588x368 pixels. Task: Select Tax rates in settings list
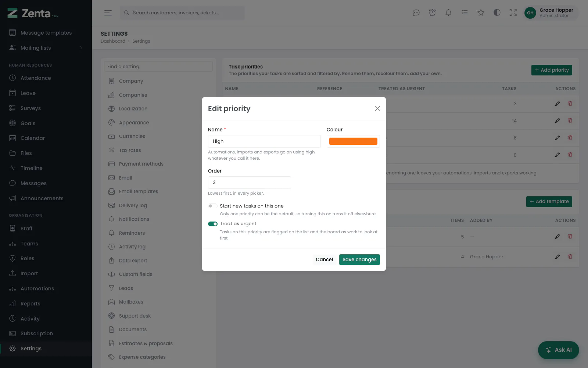pos(158,150)
